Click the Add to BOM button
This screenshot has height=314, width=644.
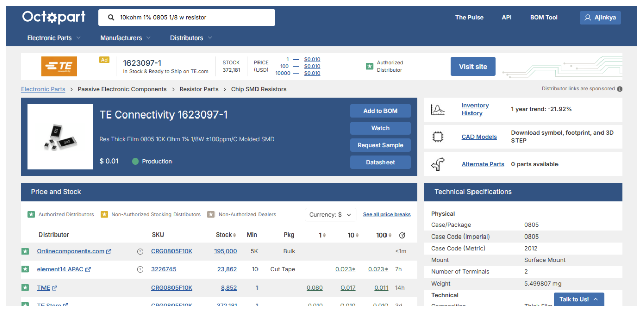click(x=380, y=111)
